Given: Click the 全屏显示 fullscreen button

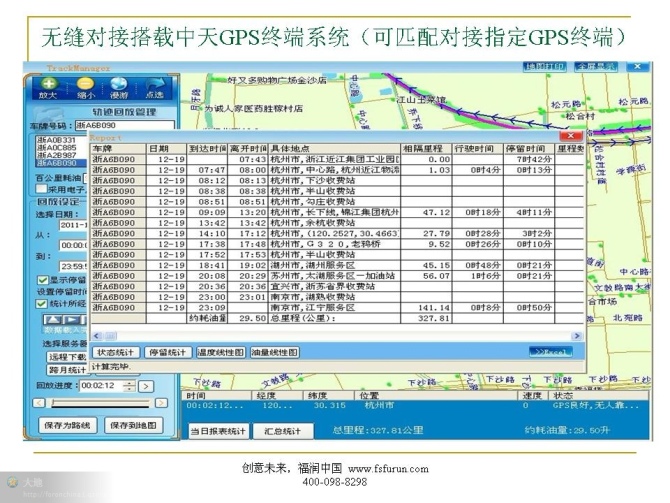Looking at the screenshot, I should 596,67.
